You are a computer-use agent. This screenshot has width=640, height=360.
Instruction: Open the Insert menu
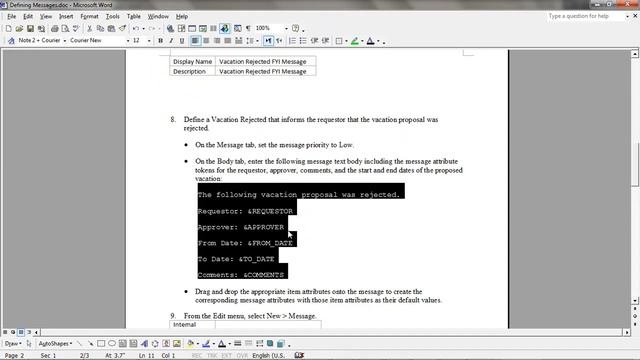(66, 16)
